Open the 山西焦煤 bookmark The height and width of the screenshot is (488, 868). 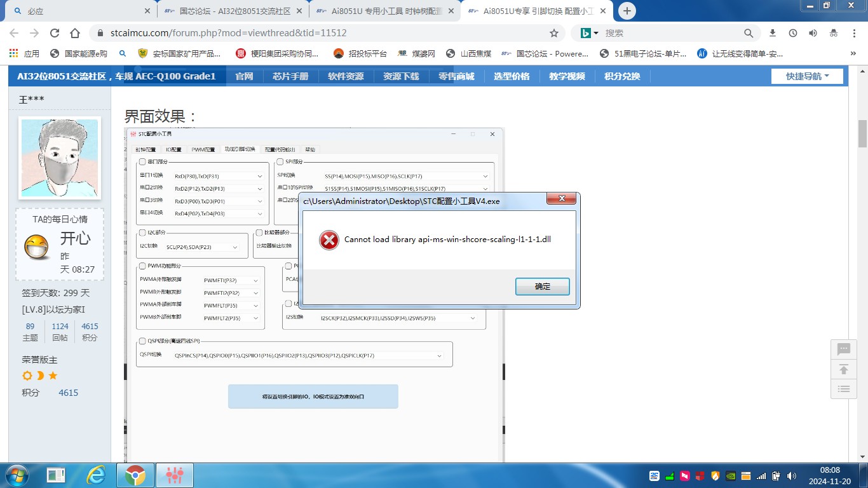(469, 53)
